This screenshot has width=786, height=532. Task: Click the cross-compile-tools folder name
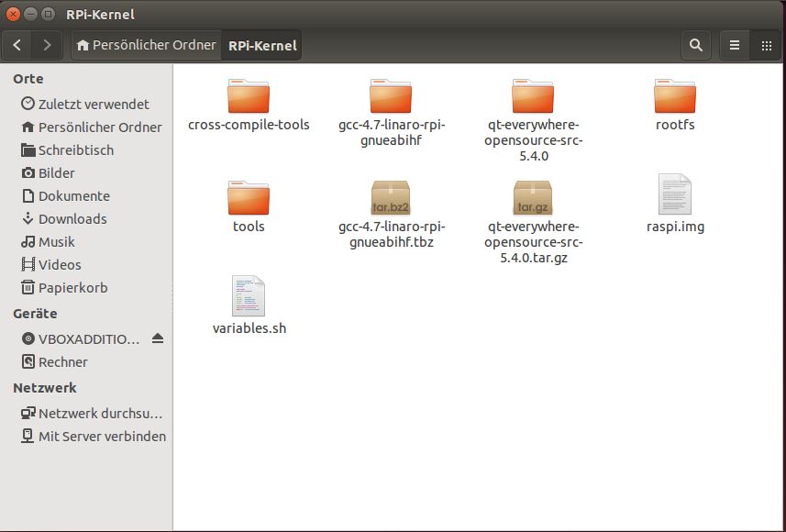pyautogui.click(x=249, y=125)
